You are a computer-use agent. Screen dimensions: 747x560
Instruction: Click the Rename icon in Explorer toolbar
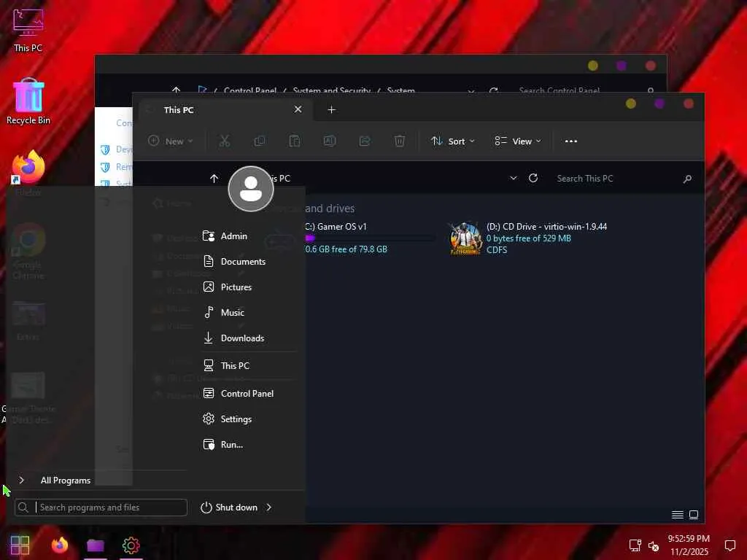(x=330, y=141)
